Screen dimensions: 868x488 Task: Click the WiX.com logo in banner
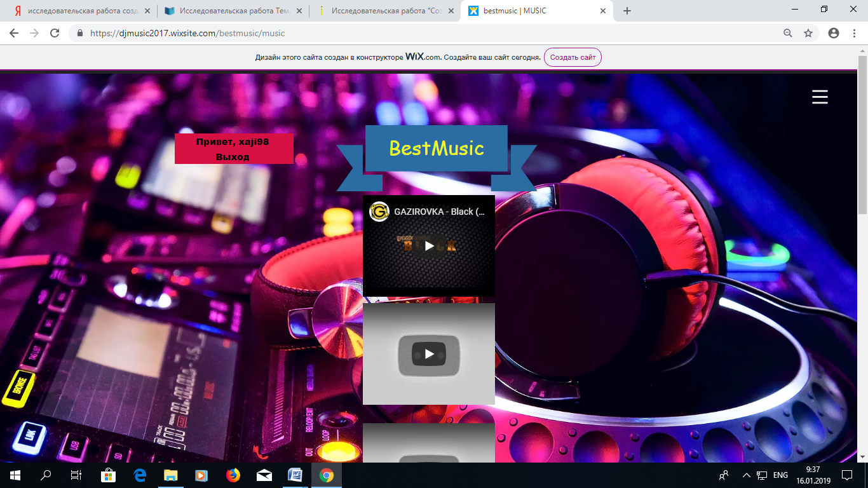(423, 57)
